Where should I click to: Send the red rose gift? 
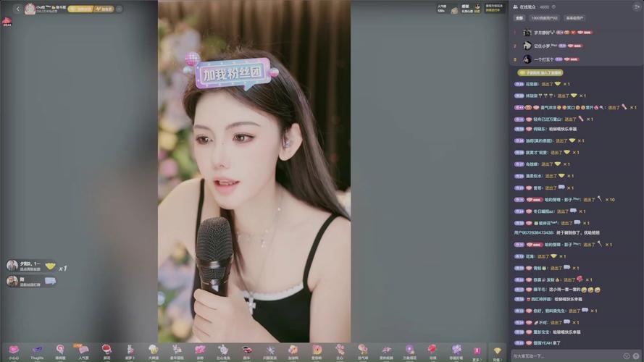pos(432,352)
